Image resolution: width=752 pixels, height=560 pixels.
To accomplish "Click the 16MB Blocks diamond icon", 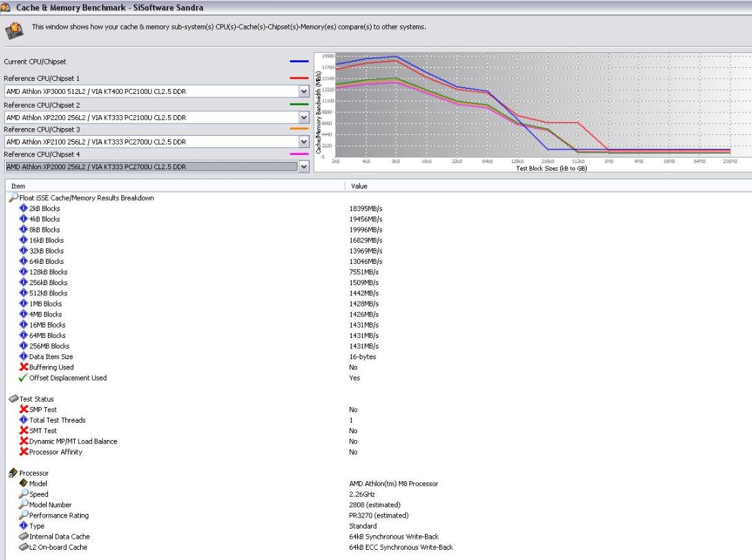I will point(23,324).
